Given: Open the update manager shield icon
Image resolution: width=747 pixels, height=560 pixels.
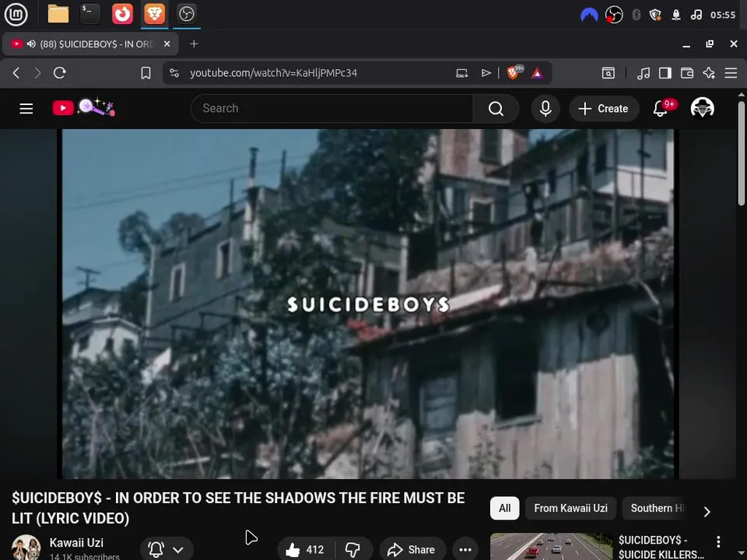Looking at the screenshot, I should (x=655, y=15).
